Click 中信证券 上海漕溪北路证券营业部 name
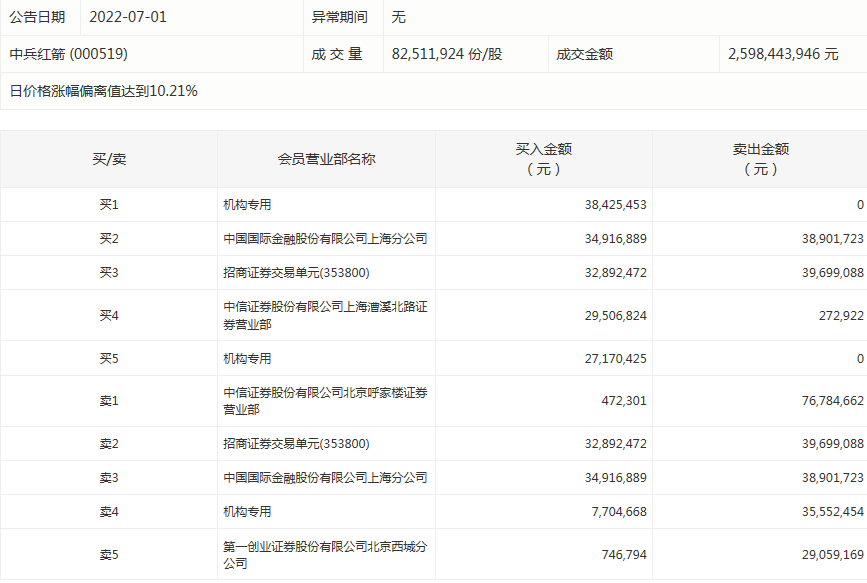 [325, 315]
